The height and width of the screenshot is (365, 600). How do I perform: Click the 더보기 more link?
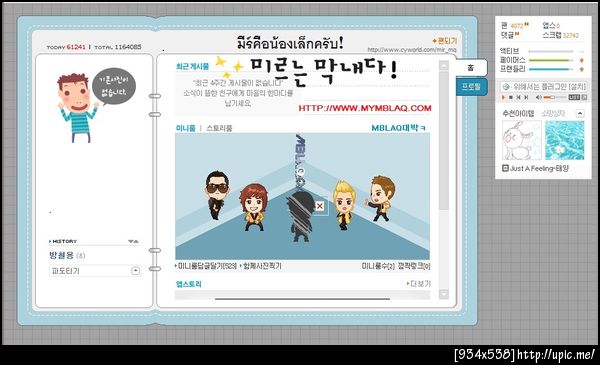pos(419,284)
